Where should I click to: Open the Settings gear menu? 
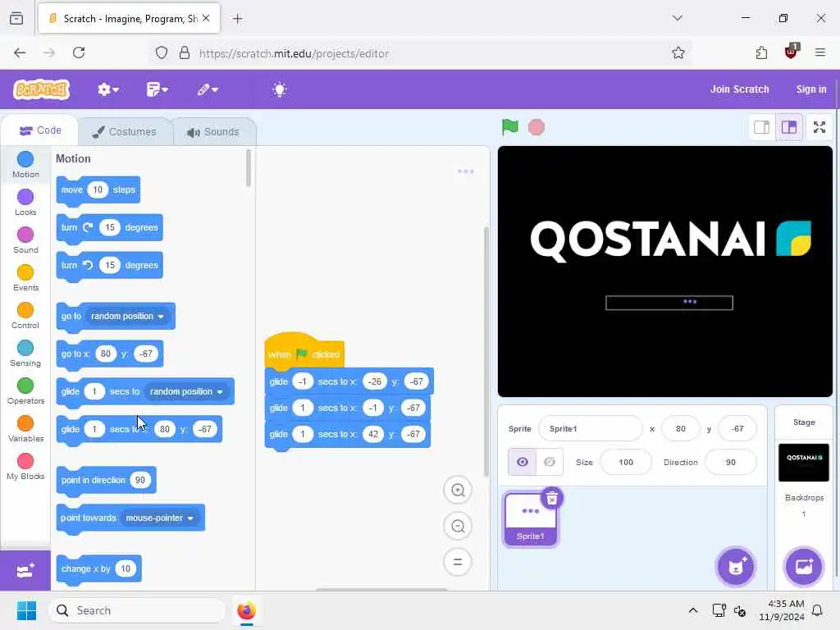click(107, 89)
